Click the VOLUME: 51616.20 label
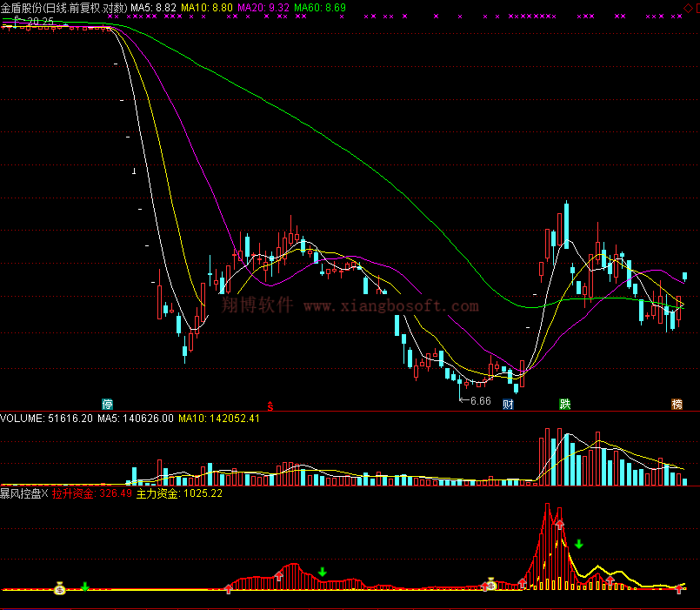Viewport: 700px width, 610px height. tap(46, 419)
